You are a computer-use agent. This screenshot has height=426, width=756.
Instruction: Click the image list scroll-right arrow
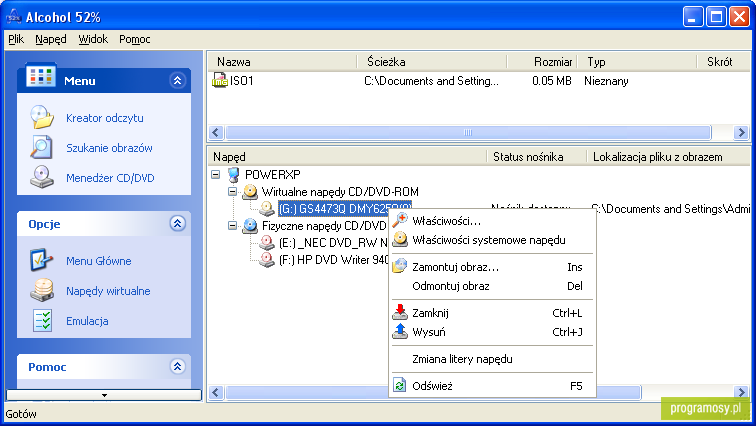pos(741,133)
